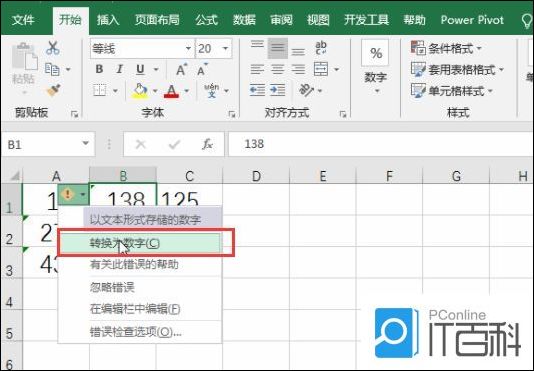This screenshot has width=534, height=371.
Task: Expand the font color dropdown arrow
Action: coord(187,91)
